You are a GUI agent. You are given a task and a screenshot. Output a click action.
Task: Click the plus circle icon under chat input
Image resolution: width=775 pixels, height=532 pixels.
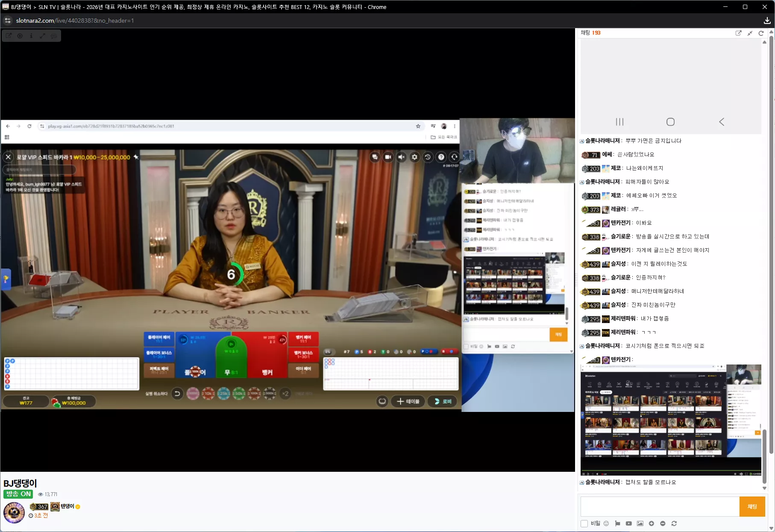(x=652, y=523)
